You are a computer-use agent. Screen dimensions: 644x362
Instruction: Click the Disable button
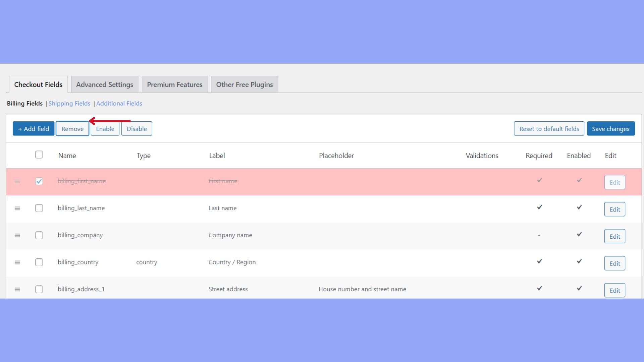(x=137, y=128)
